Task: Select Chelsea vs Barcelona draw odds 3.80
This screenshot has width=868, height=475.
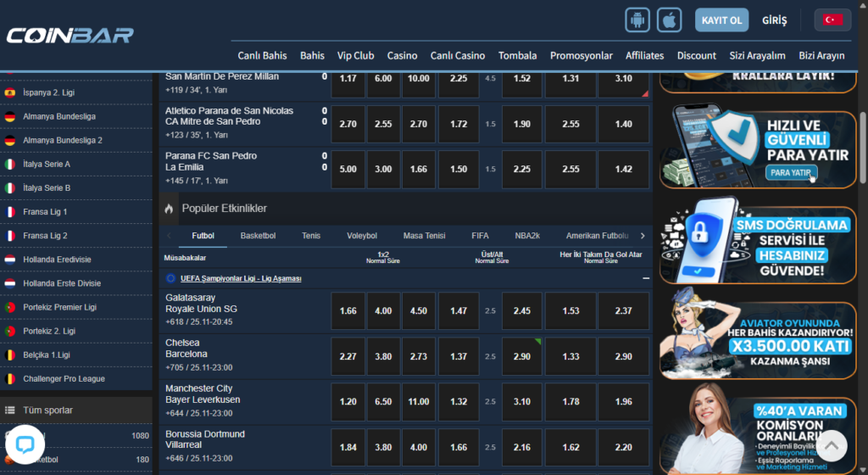Action: (x=383, y=357)
